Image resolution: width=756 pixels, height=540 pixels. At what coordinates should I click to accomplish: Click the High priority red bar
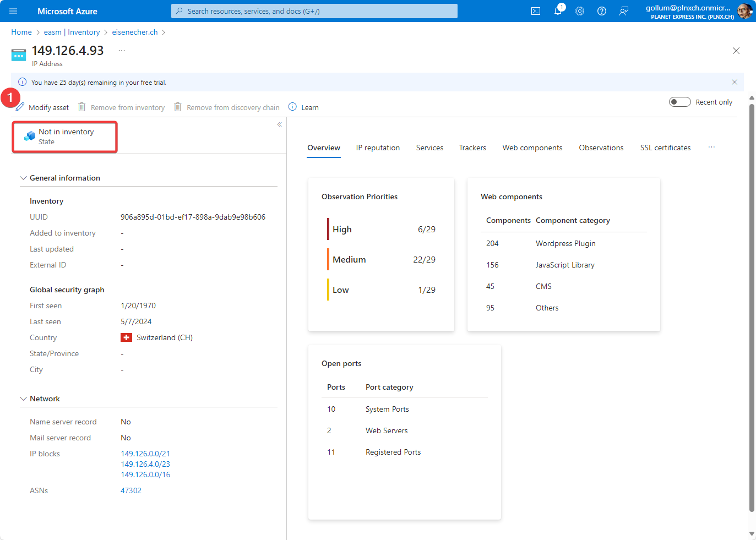[328, 229]
